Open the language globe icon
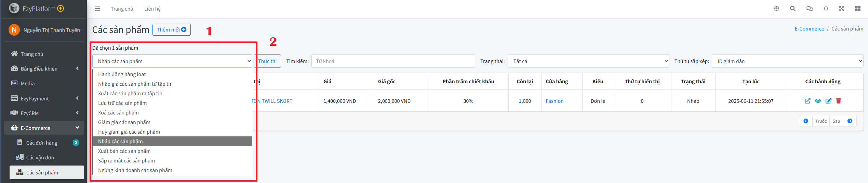The width and height of the screenshot is (868, 183). point(776,9)
